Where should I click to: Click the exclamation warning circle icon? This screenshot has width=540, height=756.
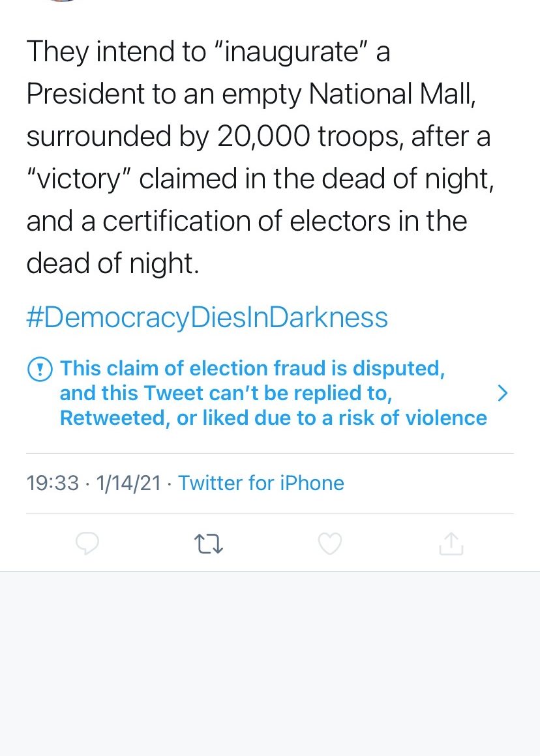coord(40,370)
